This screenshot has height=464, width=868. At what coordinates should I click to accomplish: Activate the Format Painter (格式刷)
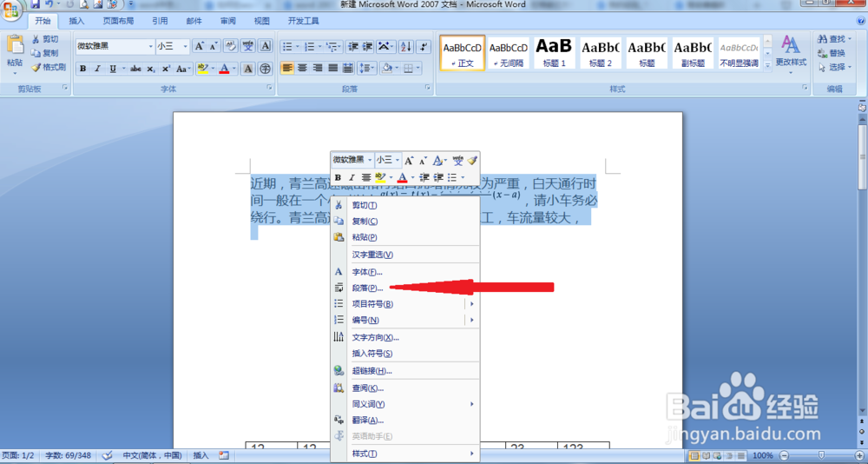point(49,68)
